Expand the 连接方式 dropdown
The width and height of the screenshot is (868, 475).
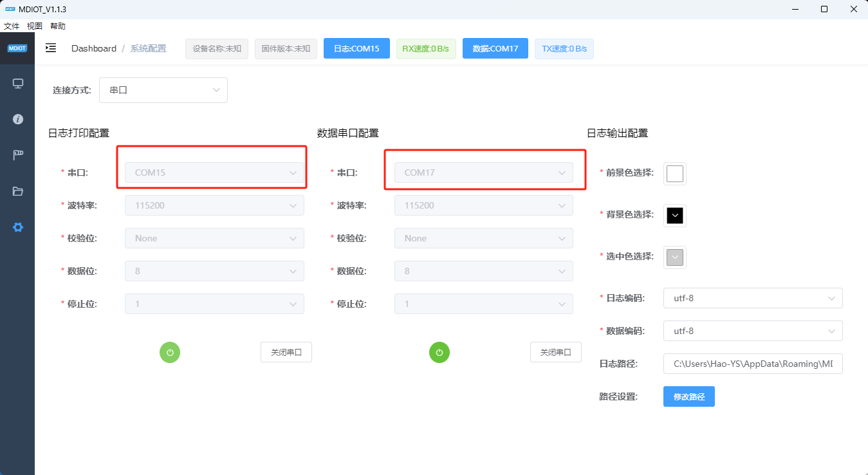[x=163, y=90]
